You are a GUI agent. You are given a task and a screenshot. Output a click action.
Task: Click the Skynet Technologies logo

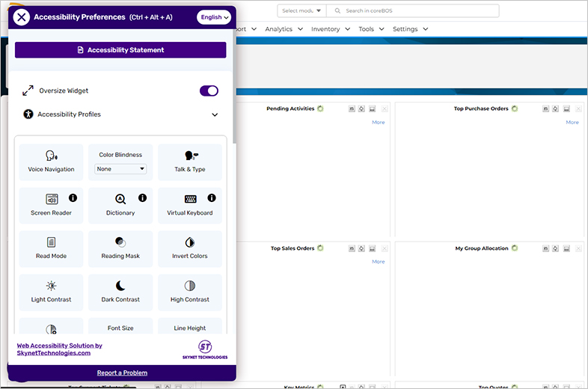point(205,349)
